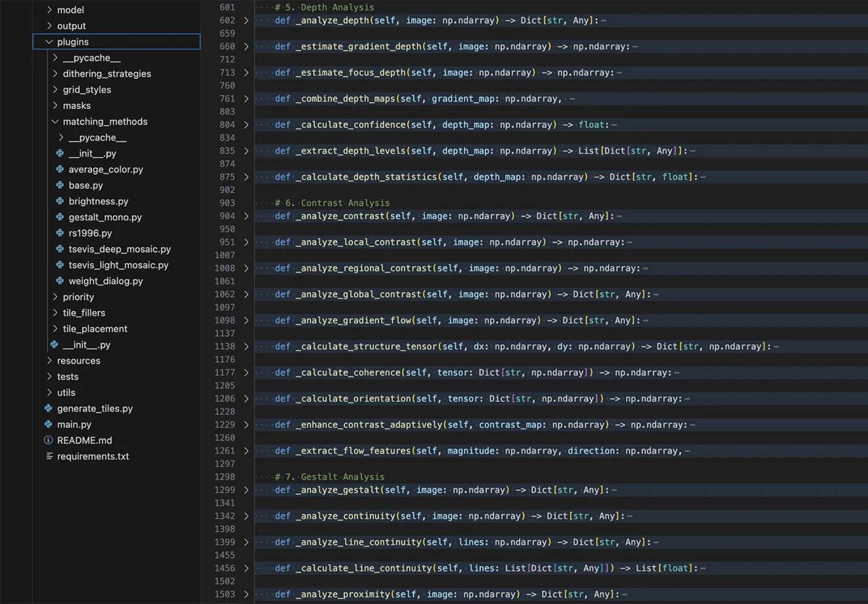Open the priority folder
Screen dimensions: 868x604
click(x=78, y=296)
